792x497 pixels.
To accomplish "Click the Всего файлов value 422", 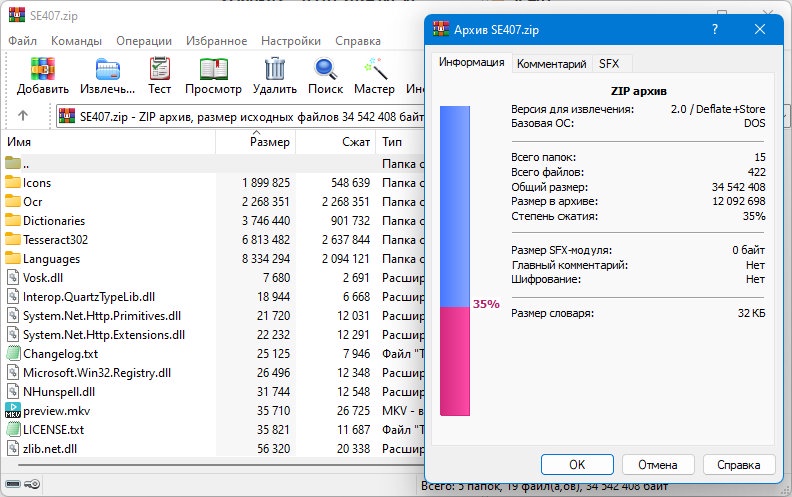I will (757, 172).
